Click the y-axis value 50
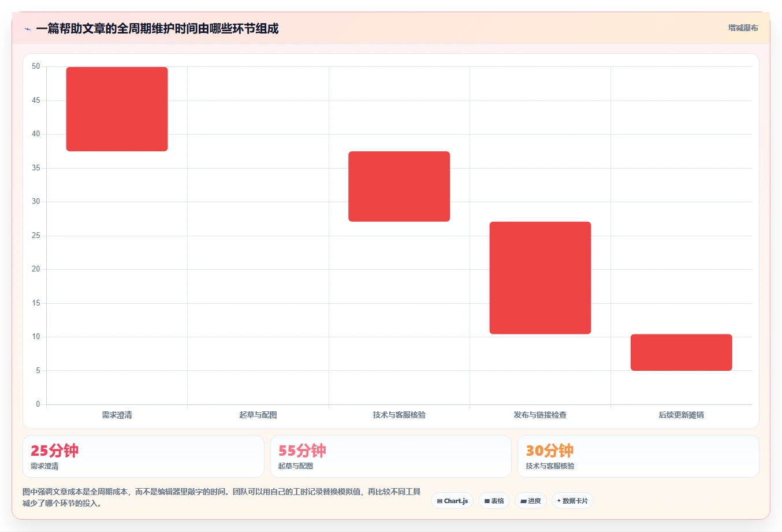782x532 pixels. (x=36, y=66)
